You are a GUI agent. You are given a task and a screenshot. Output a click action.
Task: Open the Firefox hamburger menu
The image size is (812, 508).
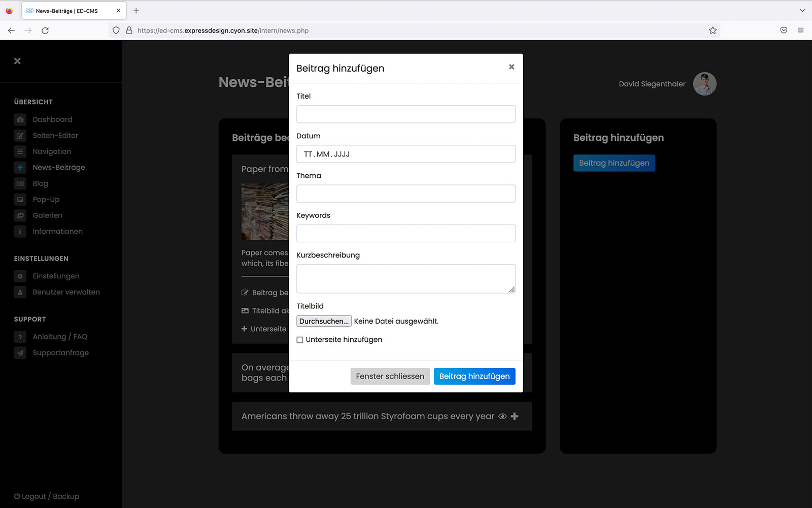click(801, 30)
